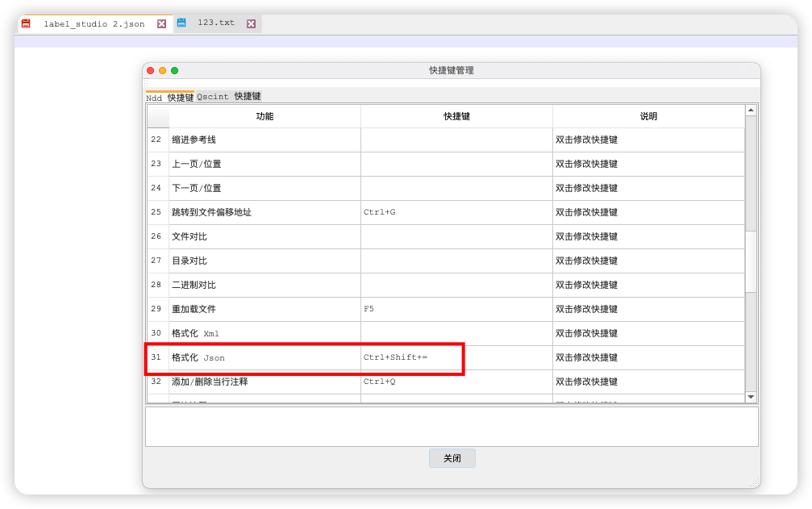The width and height of the screenshot is (812, 509).
Task: Click the 说明 column header
Action: coord(647,115)
